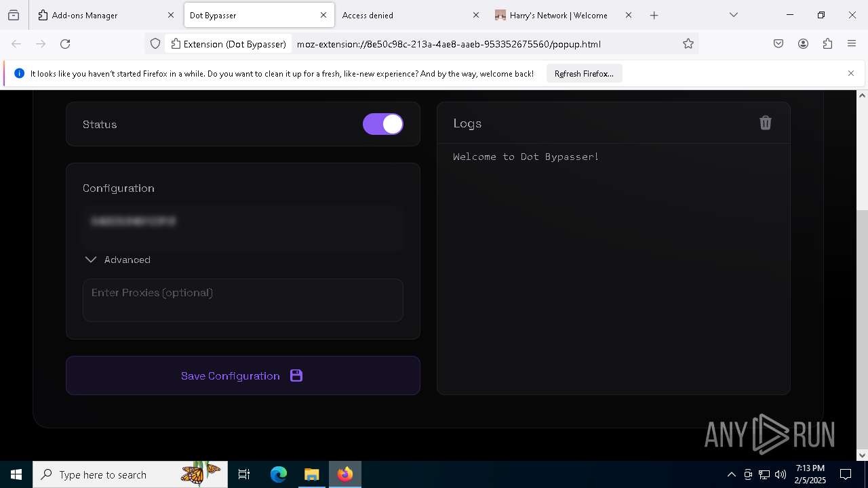Viewport: 868px width, 488px height.
Task: Open the taskbar clock and date
Action: [x=810, y=474]
